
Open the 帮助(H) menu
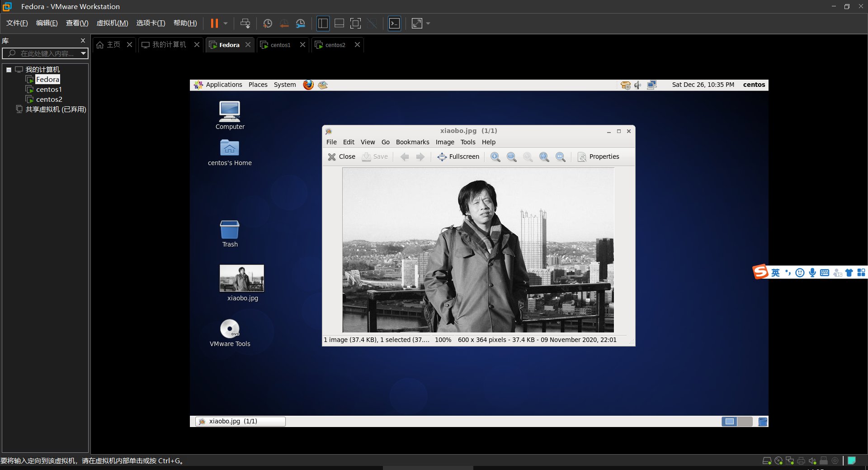[185, 23]
